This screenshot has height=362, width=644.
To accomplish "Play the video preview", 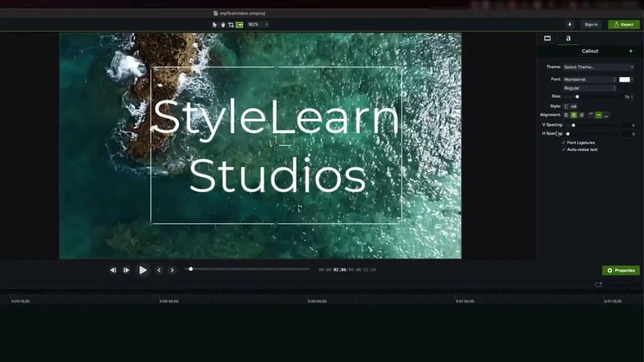I will click(x=143, y=270).
